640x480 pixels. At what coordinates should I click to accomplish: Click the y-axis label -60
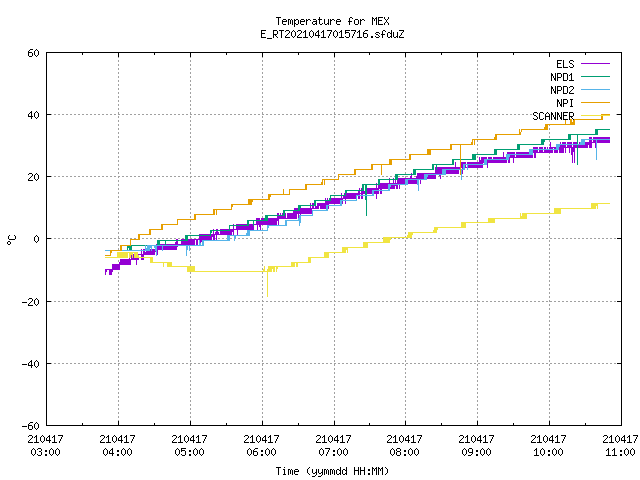tap(31, 426)
